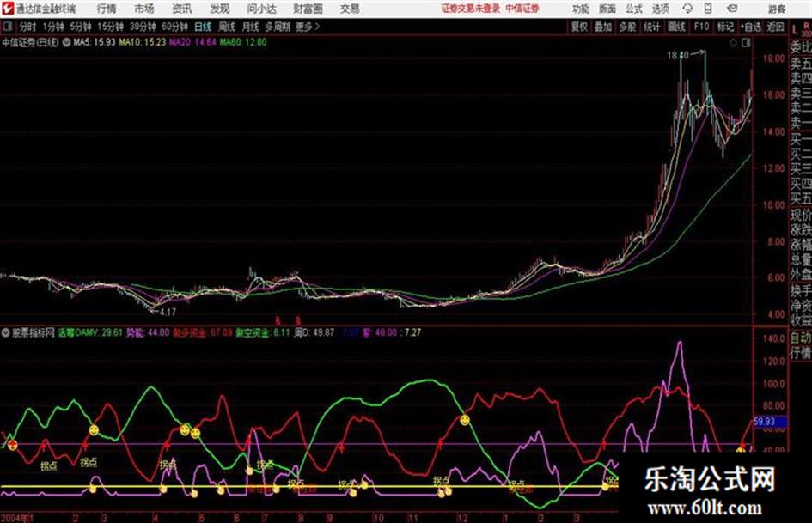Open the 行情 menu
Image resolution: width=812 pixels, height=523 pixels.
[107, 9]
